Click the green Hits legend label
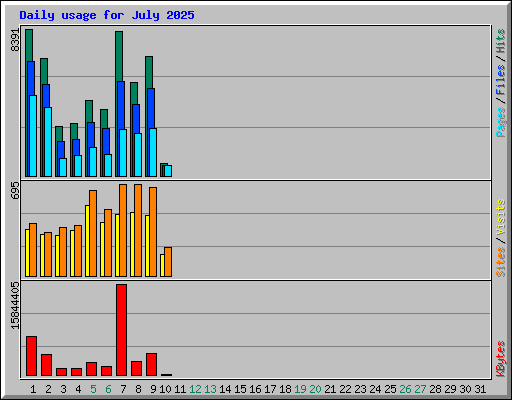 pyautogui.click(x=500, y=41)
